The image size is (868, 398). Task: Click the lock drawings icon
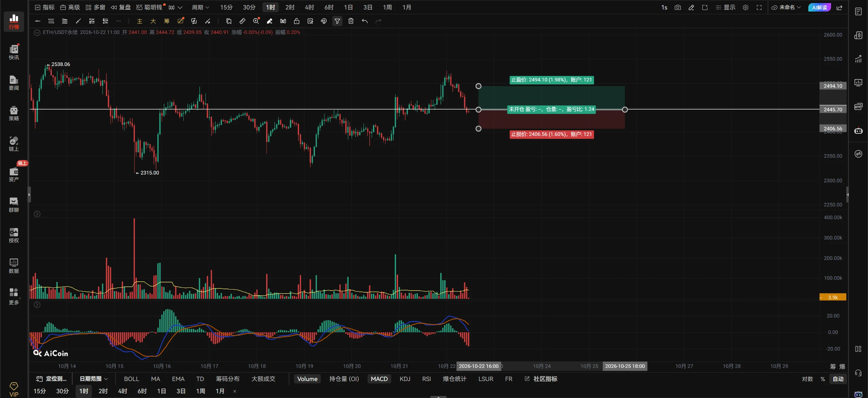click(x=297, y=21)
